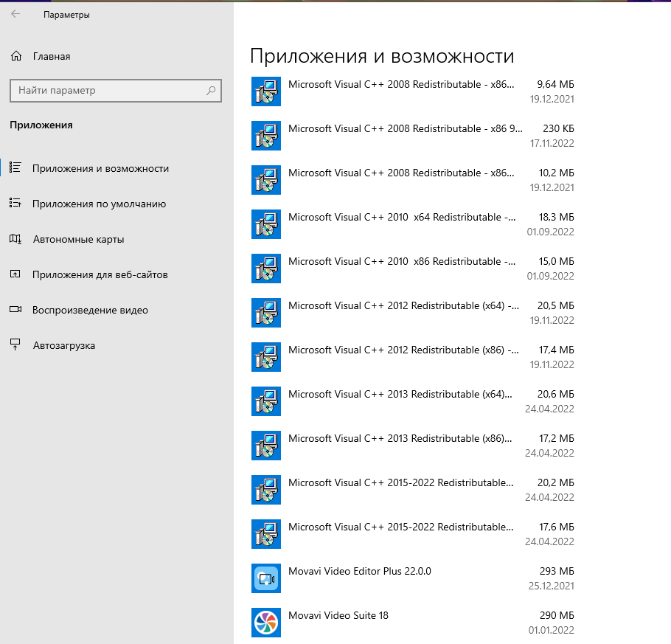Click the 230 КБ size value
The image size is (671, 644).
pos(558,128)
